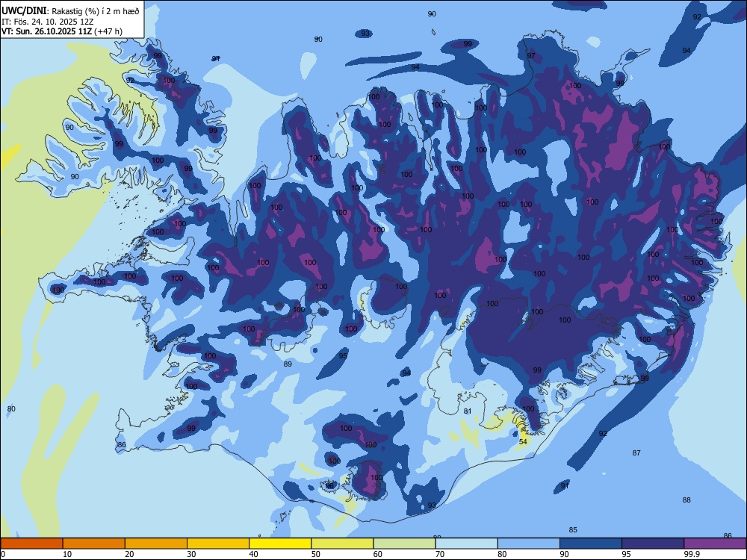This screenshot has height=560, width=747.
Task: Pick the light green 60–70 legend swatch
Action: [x=404, y=544]
